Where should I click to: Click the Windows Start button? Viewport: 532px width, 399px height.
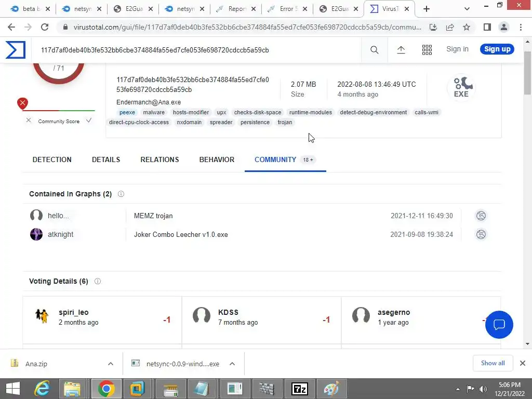tap(13, 389)
